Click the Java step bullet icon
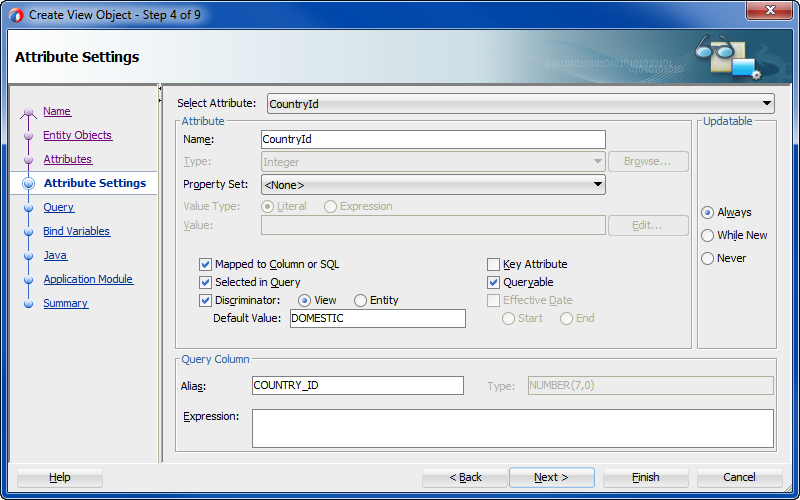The image size is (800, 500). [x=29, y=256]
